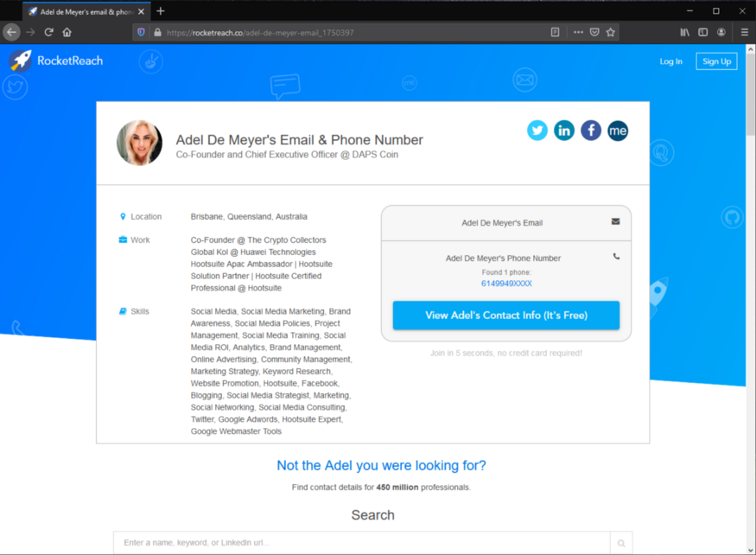This screenshot has height=555, width=756.
Task: Click the scrollbar up arrow
Action: click(x=751, y=48)
